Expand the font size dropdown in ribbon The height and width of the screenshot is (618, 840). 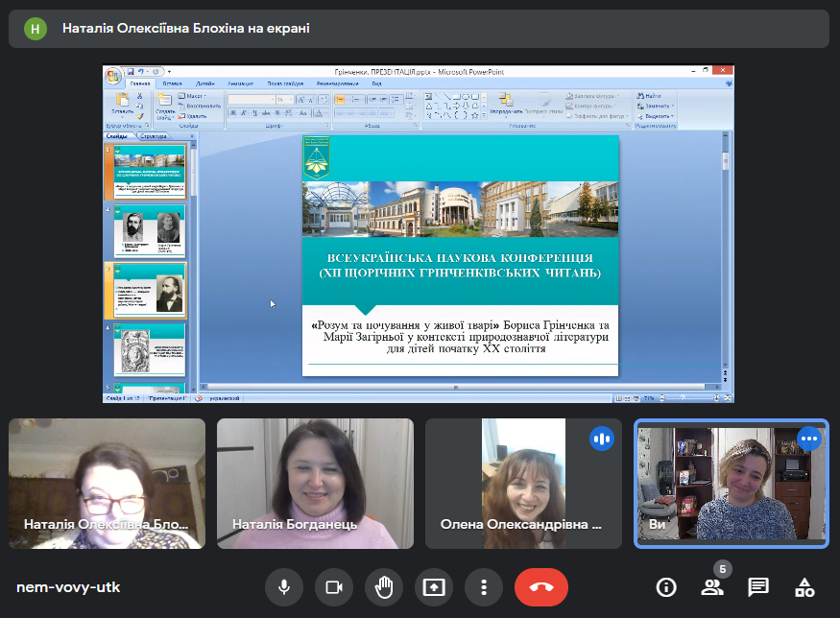pyautogui.click(x=291, y=99)
